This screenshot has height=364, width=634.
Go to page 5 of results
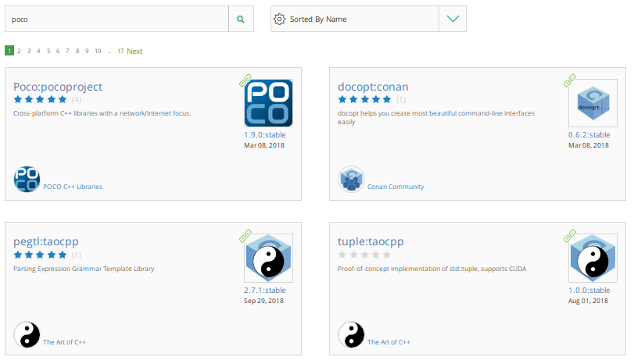pyautogui.click(x=48, y=51)
